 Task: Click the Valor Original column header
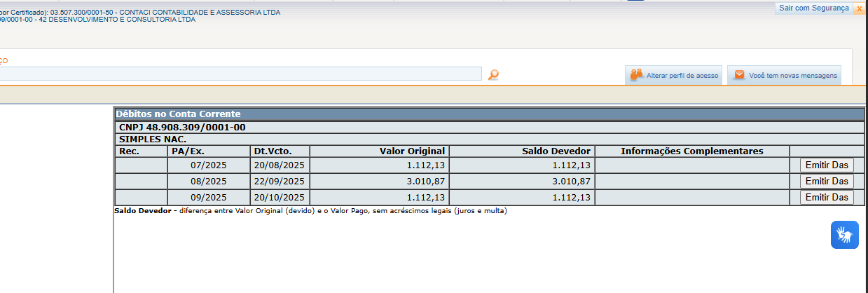412,151
